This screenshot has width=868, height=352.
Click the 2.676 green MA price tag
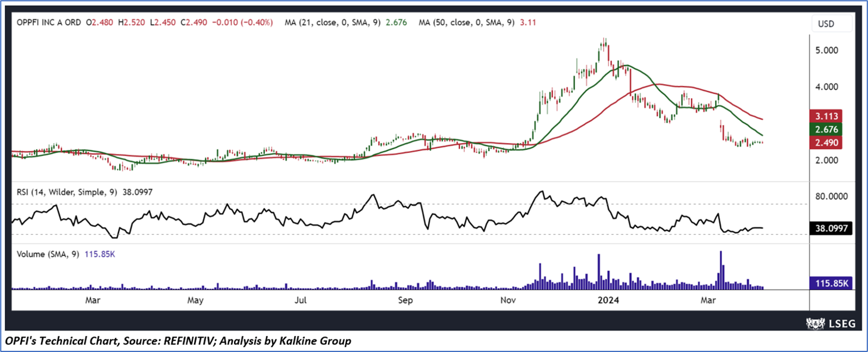(827, 130)
